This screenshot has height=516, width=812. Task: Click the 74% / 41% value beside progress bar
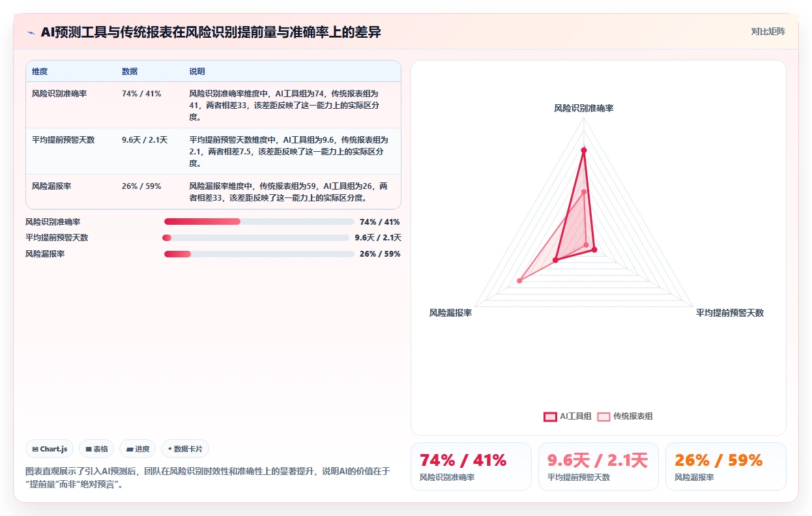[380, 222]
